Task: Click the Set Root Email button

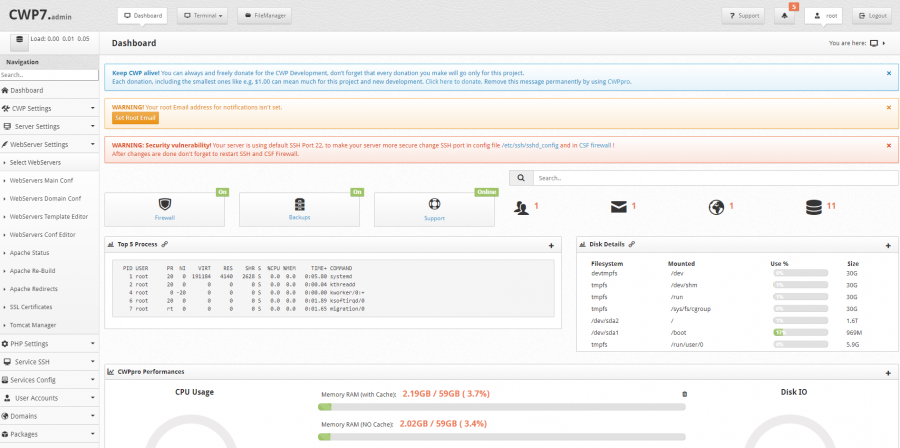Action: click(135, 118)
